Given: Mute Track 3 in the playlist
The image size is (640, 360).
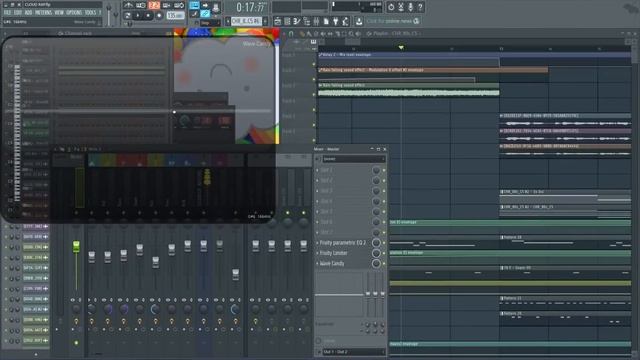Looking at the screenshot, I should [314, 94].
